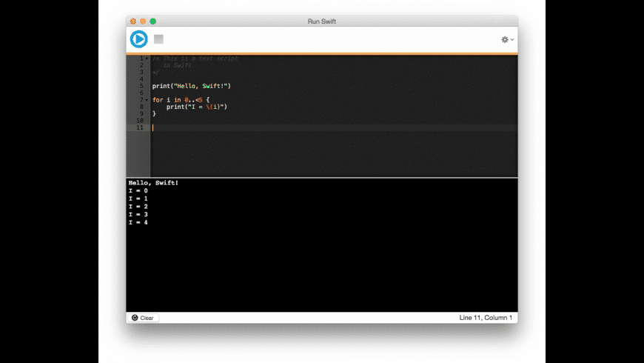Click the 'for i in 0..<5 {' code line
The width and height of the screenshot is (644, 363).
(181, 100)
